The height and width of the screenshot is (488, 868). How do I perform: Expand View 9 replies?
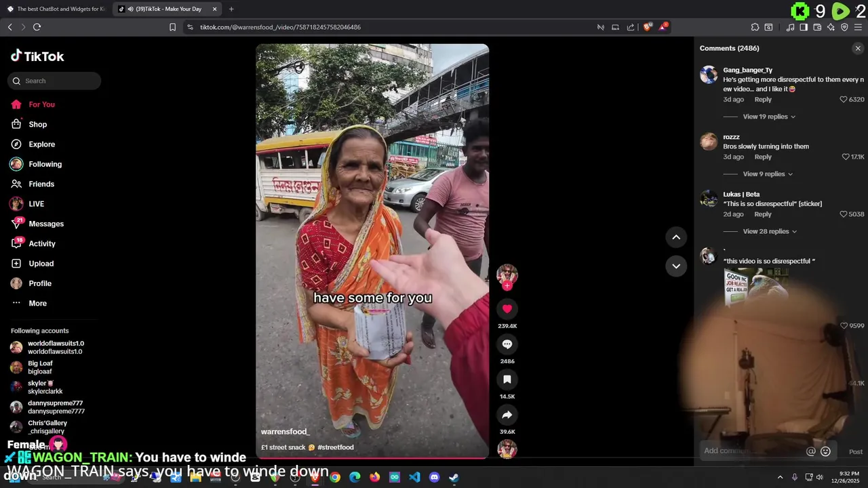[x=768, y=174]
